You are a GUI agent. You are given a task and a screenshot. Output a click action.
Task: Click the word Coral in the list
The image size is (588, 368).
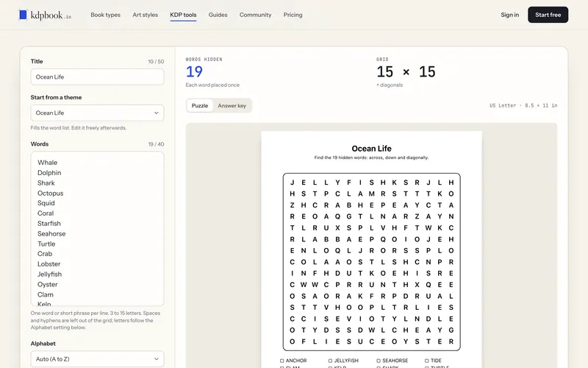click(46, 213)
